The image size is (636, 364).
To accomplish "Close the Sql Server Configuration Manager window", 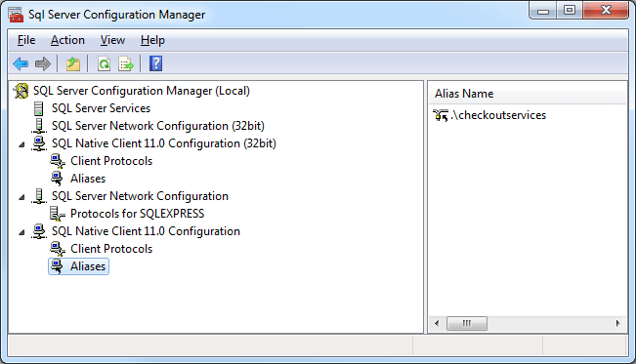I will (606, 11).
